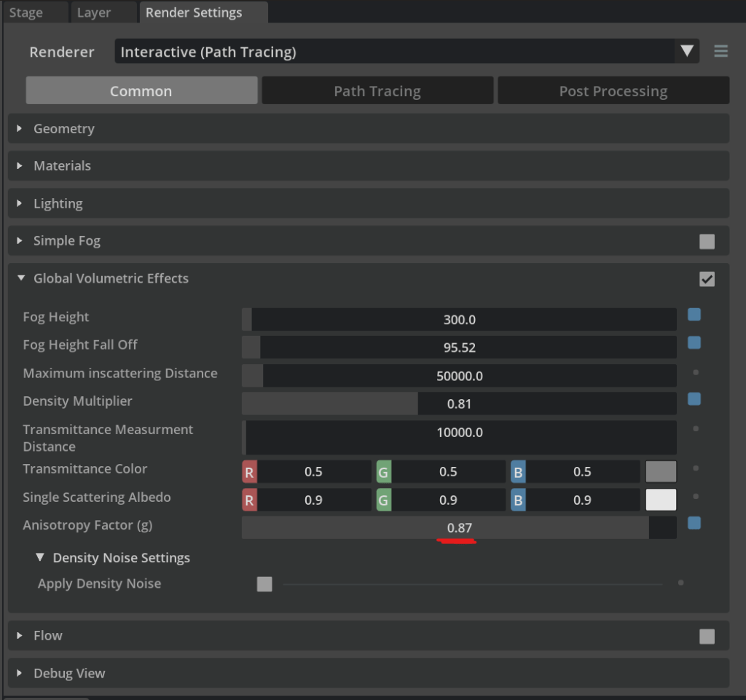This screenshot has height=700, width=746.
Task: Open the Render Settings hamburger options menu
Action: pos(721,52)
